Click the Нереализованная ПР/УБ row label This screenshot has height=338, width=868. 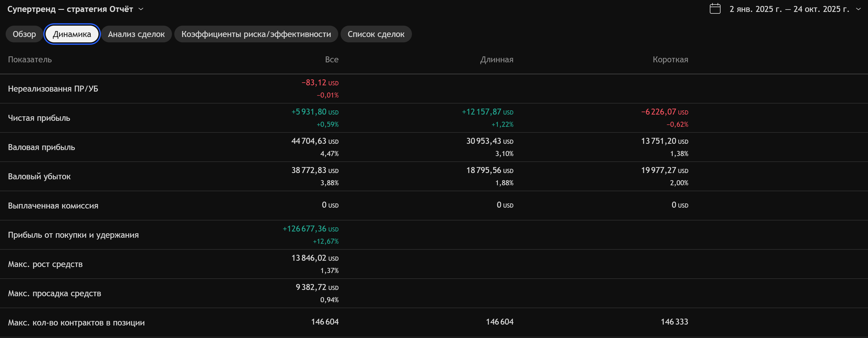53,89
